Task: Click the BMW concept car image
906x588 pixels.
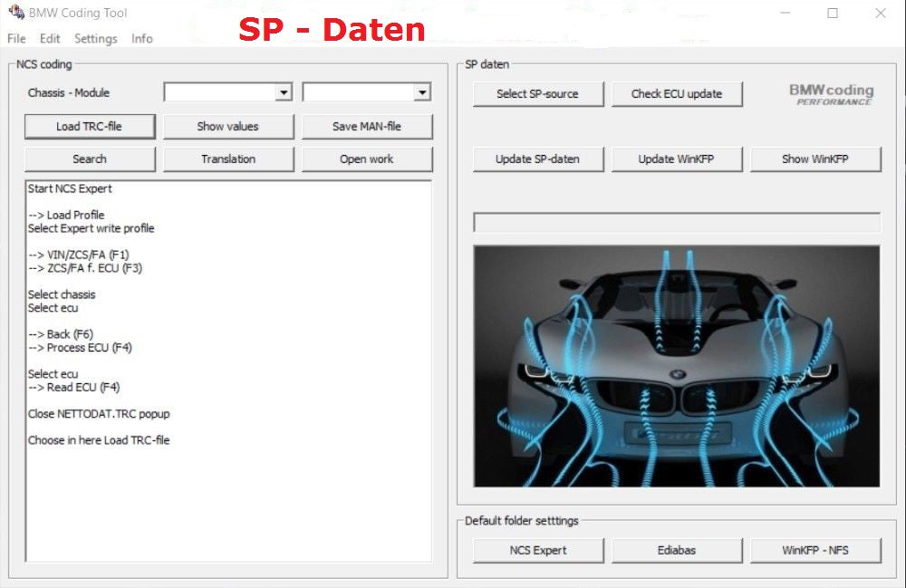Action: (677, 366)
